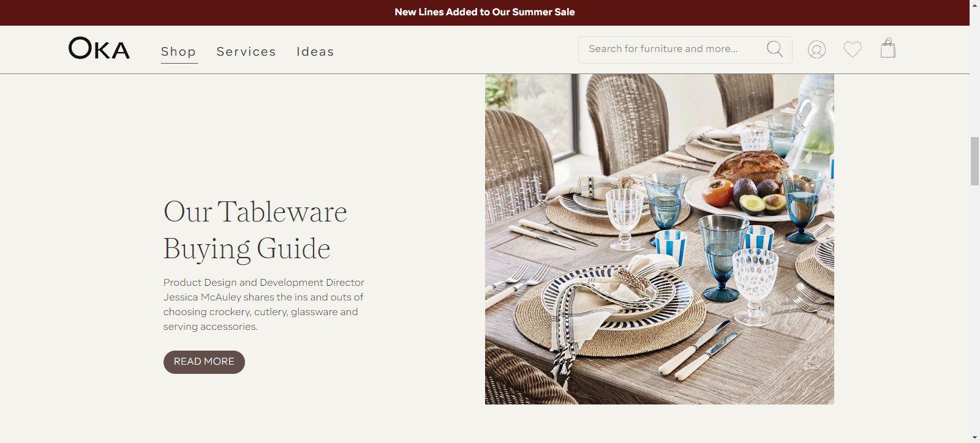The image size is (980, 443).
Task: Open the Ideas menu
Action: [315, 51]
